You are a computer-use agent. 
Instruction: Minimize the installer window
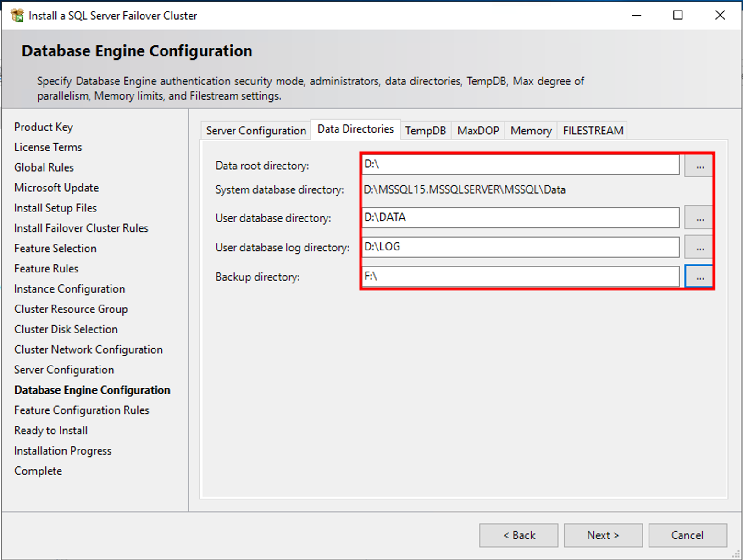(x=637, y=15)
